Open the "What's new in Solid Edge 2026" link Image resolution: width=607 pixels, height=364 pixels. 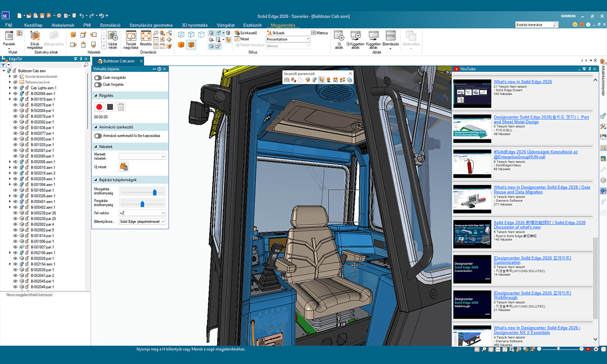522,82
